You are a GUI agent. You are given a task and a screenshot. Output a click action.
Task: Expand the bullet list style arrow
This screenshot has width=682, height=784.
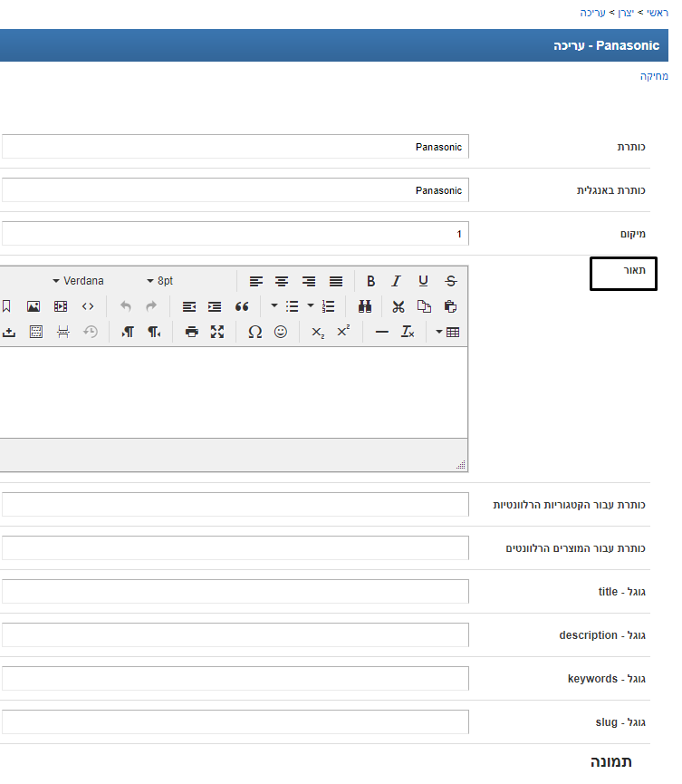click(x=274, y=305)
